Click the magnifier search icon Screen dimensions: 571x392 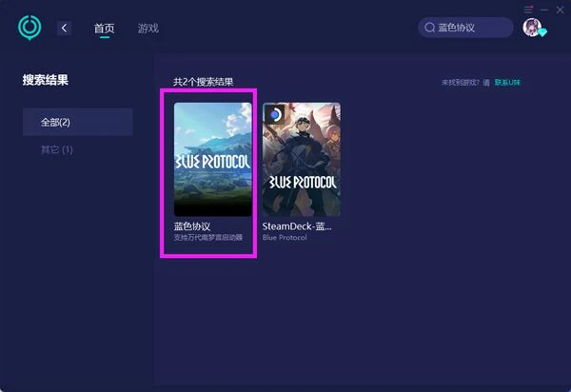tap(430, 29)
